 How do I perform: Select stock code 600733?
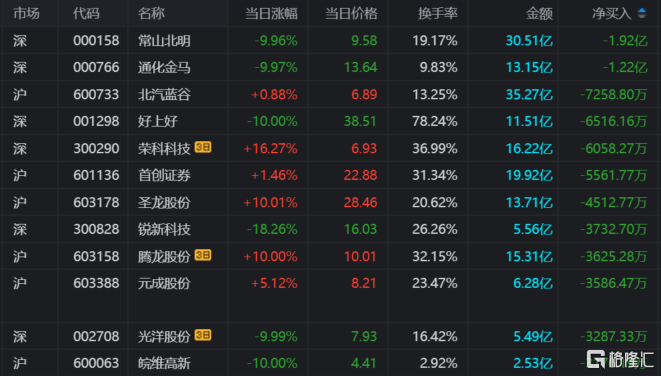click(96, 94)
